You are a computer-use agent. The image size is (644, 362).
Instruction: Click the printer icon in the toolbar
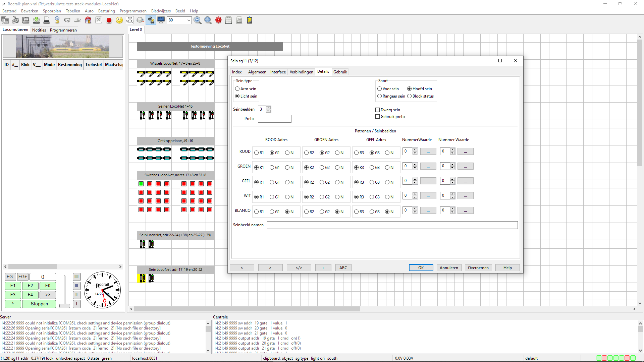coord(47,20)
